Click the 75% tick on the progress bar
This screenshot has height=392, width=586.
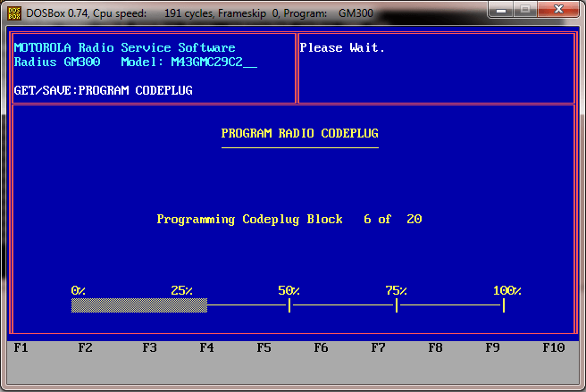pyautogui.click(x=397, y=305)
